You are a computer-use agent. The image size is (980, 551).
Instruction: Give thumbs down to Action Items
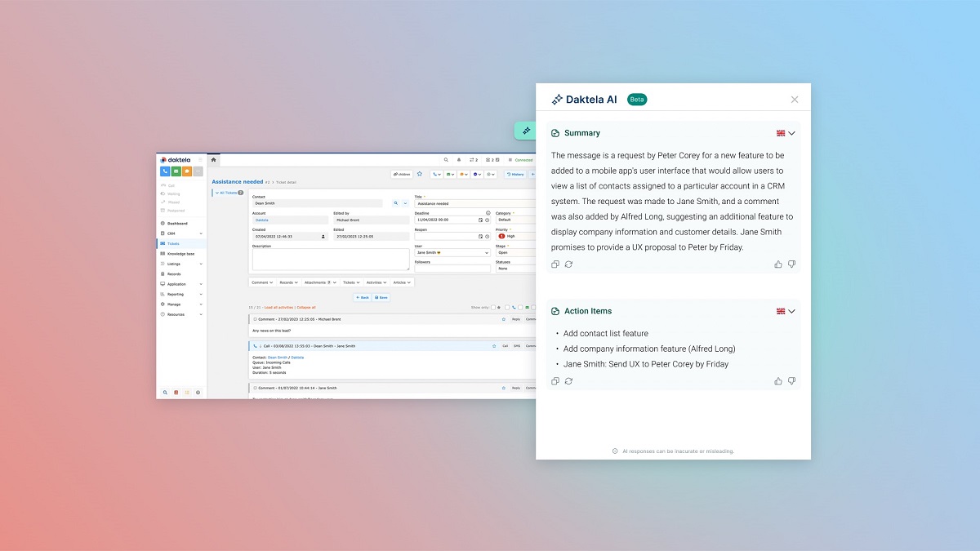coord(791,381)
